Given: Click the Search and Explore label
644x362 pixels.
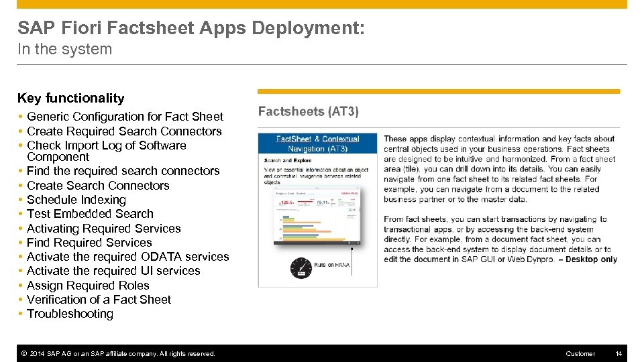Looking at the screenshot, I should tap(288, 160).
